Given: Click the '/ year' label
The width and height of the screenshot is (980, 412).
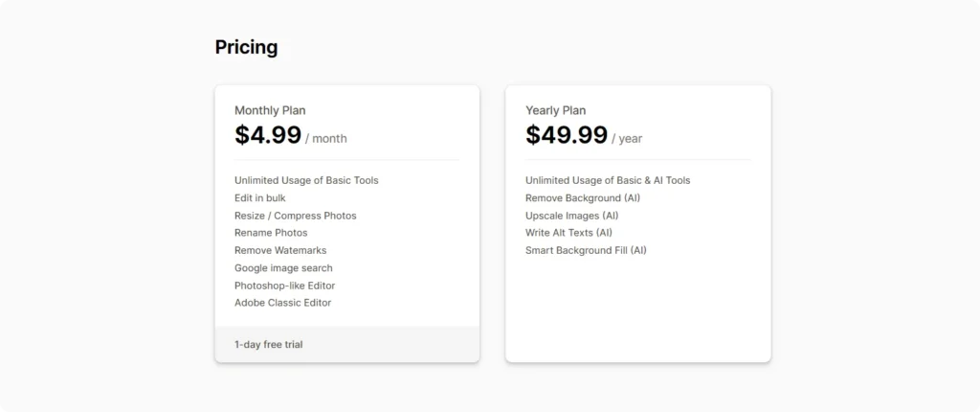Looking at the screenshot, I should pyautogui.click(x=627, y=138).
